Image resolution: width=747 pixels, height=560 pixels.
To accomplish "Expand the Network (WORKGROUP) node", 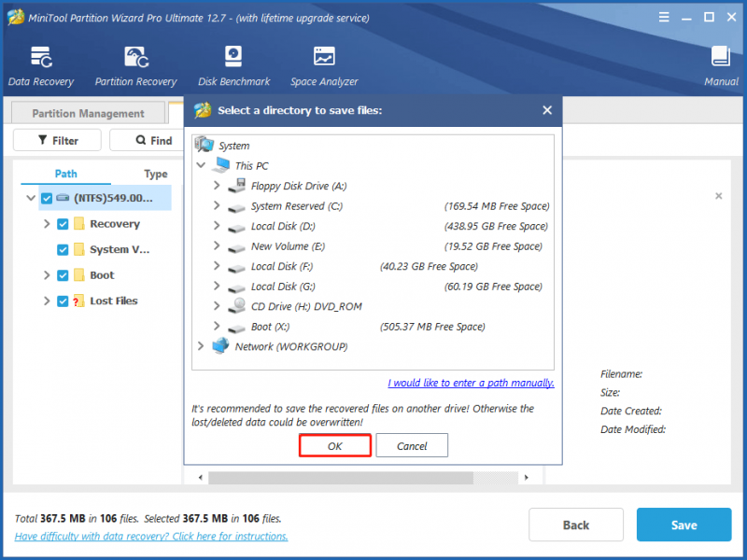I will pyautogui.click(x=201, y=346).
